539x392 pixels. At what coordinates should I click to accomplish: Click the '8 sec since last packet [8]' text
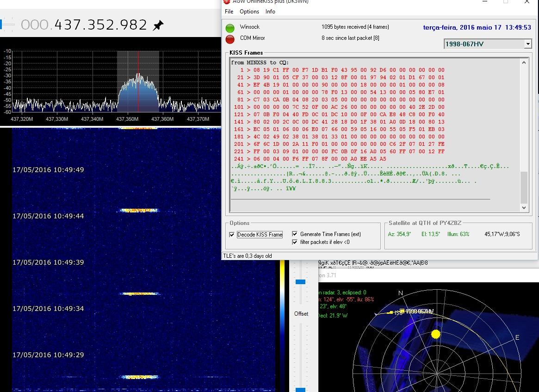350,38
